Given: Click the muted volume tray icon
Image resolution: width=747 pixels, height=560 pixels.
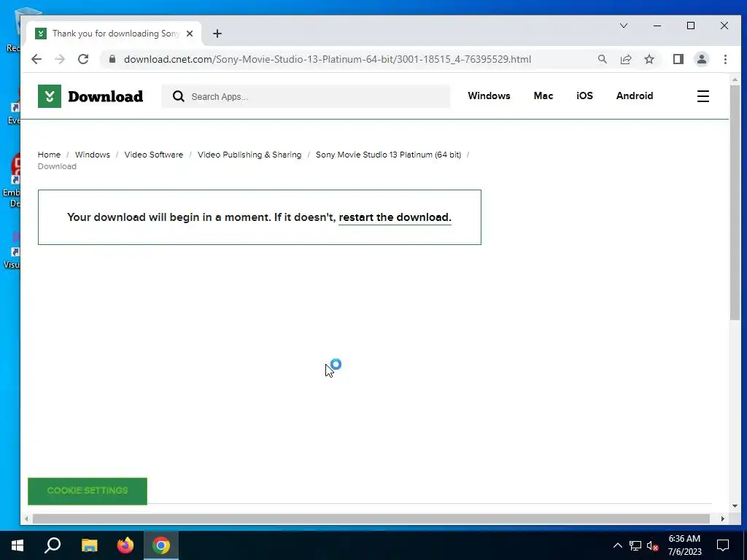Looking at the screenshot, I should click(x=653, y=545).
